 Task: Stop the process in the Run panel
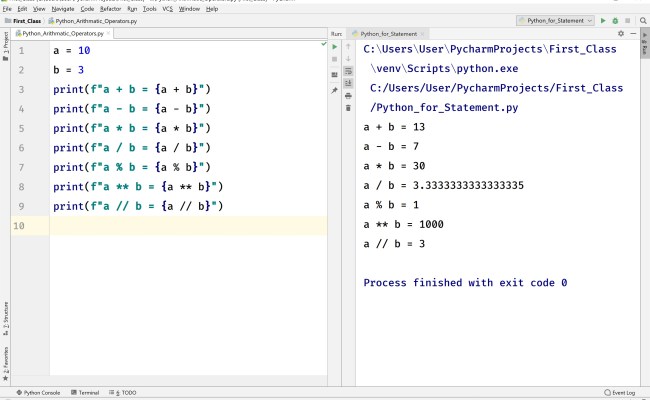(335, 59)
